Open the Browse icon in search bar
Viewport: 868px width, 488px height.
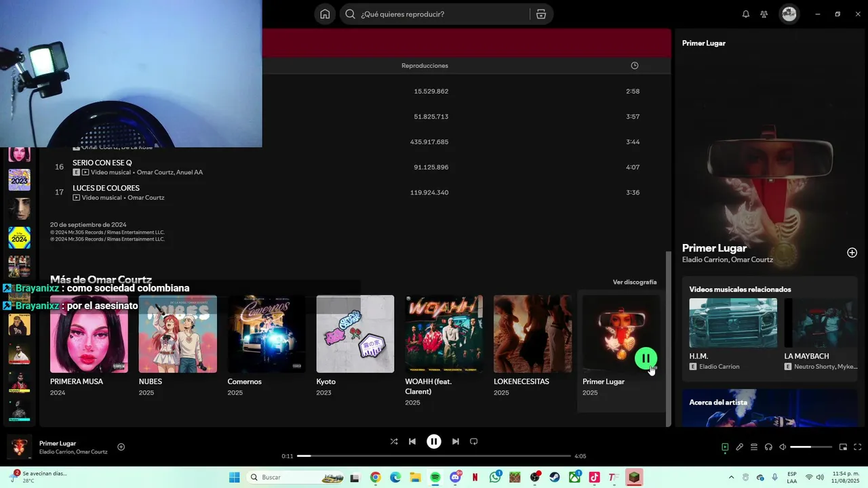(541, 14)
